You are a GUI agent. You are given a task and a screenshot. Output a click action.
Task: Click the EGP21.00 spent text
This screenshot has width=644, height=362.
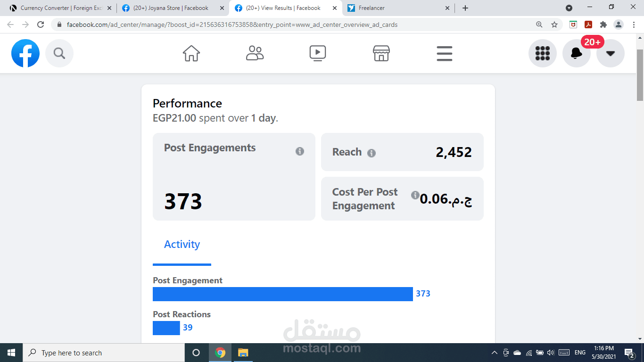[174, 118]
